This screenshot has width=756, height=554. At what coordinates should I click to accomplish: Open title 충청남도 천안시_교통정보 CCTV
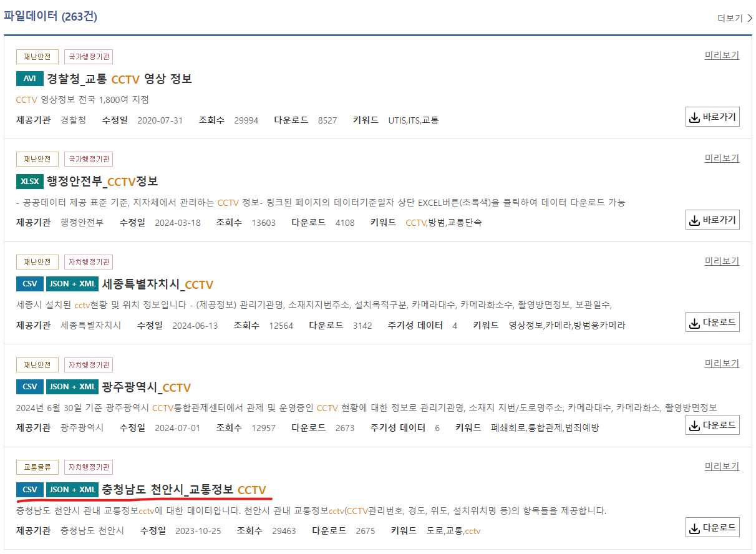point(184,490)
